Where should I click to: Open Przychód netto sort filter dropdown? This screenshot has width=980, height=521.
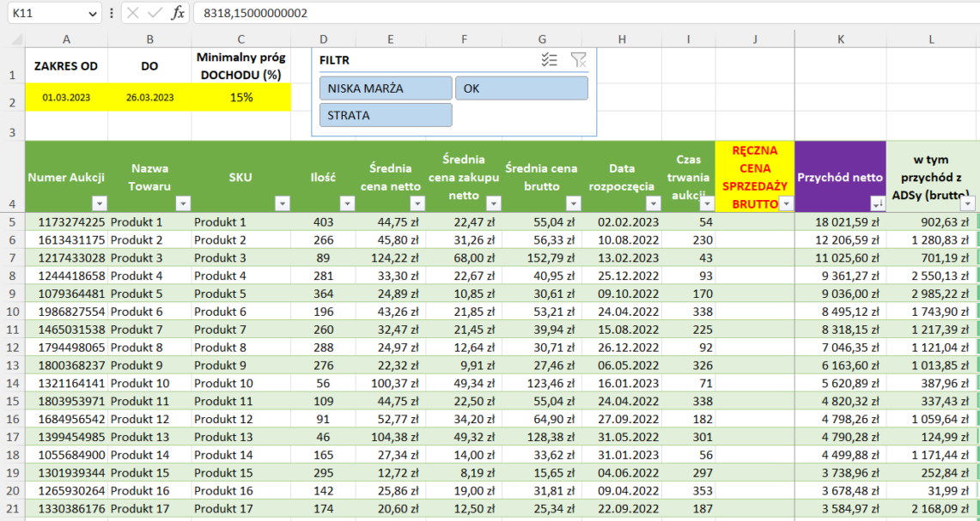[x=877, y=203]
